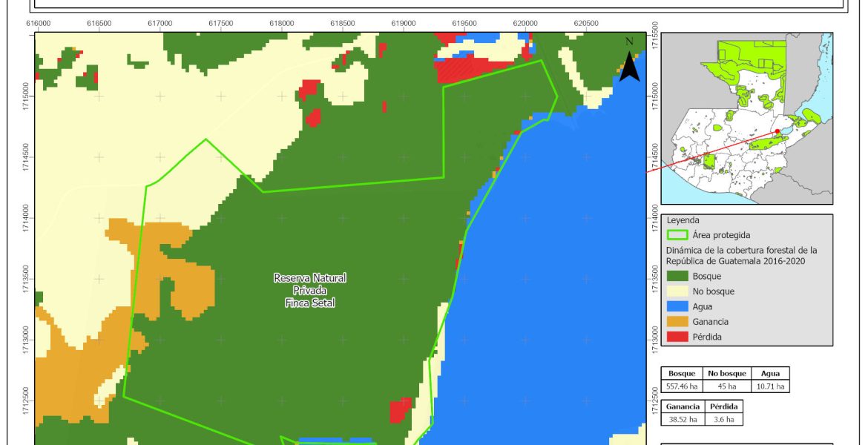
Task: Click the cream No bosque legend swatch
Action: tap(677, 291)
